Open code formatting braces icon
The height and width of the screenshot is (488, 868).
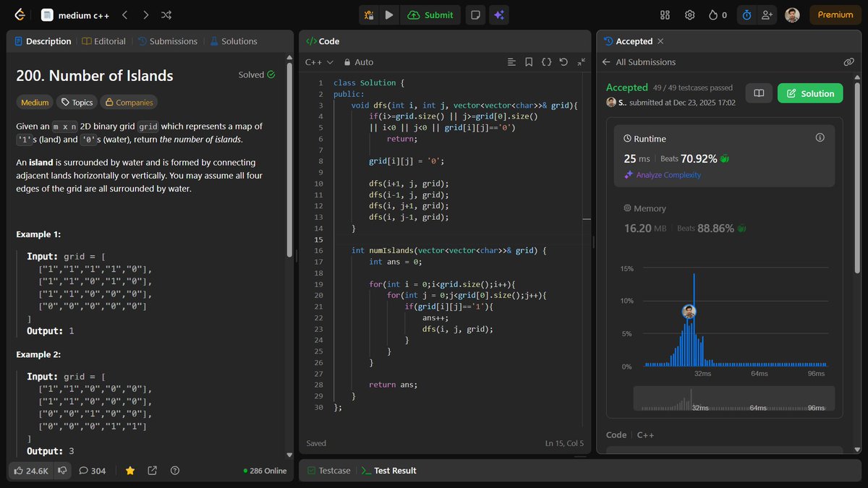tap(547, 62)
